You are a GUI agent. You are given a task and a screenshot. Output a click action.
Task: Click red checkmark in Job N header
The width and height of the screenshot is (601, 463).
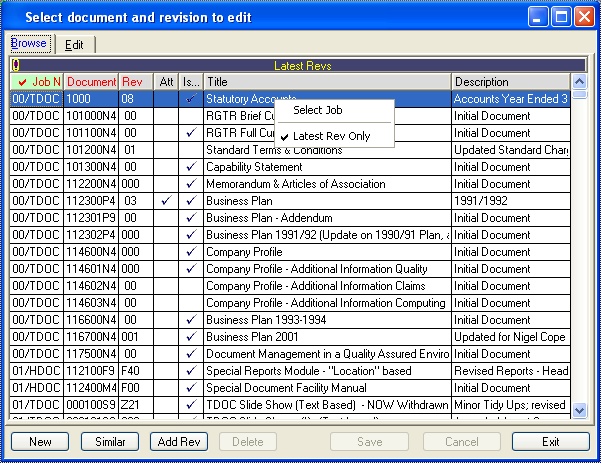click(23, 82)
